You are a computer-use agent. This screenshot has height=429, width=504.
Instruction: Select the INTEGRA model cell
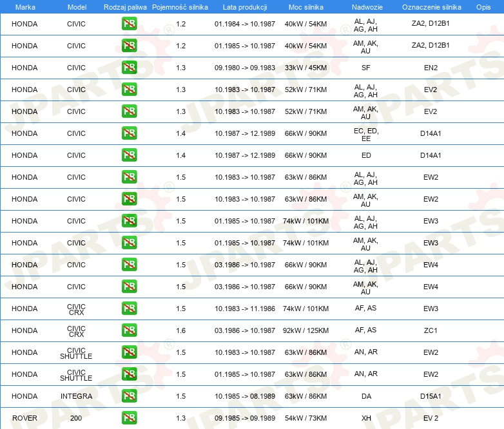(76, 396)
